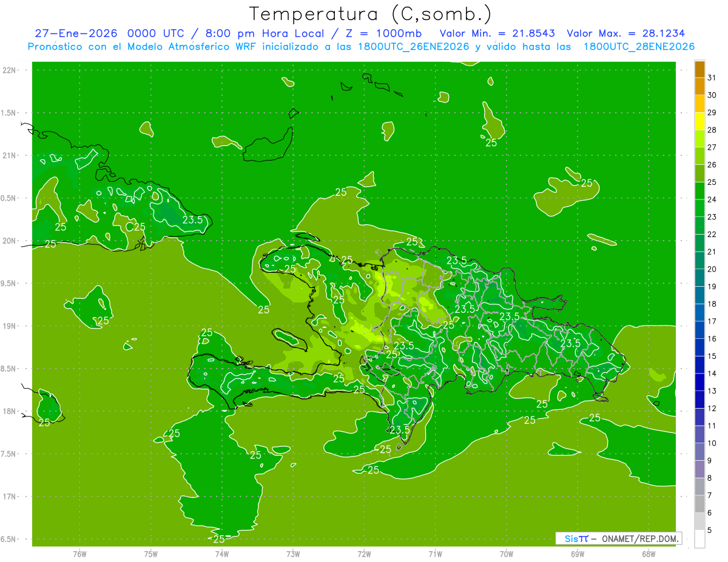Click the legend value 31

click(x=712, y=78)
